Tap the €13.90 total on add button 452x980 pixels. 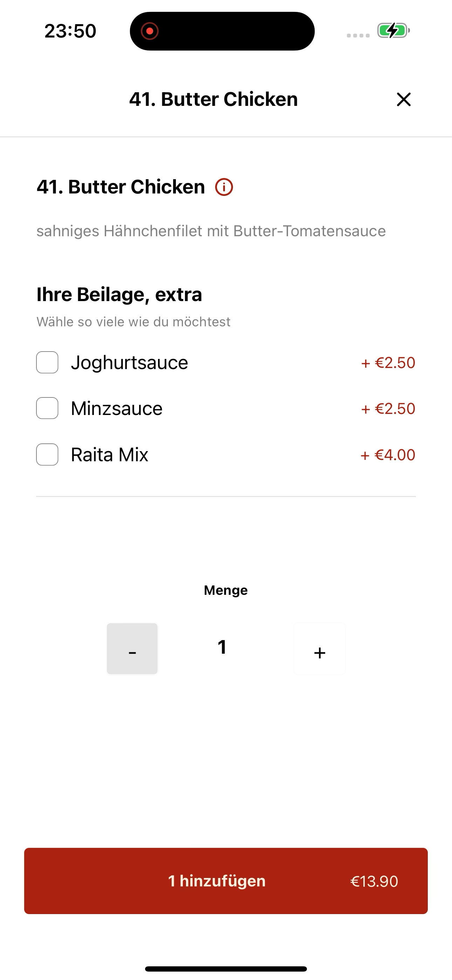coord(374,881)
